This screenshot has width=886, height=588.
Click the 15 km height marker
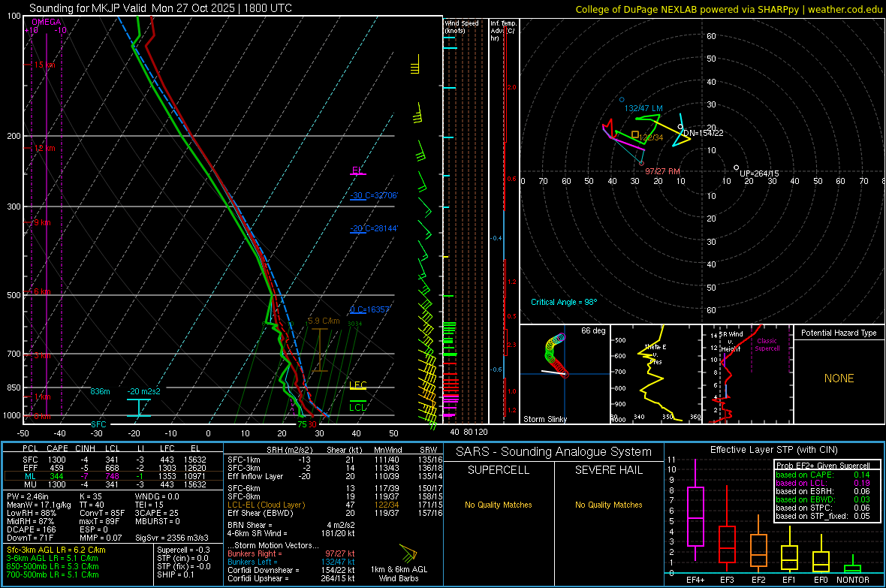[44, 65]
